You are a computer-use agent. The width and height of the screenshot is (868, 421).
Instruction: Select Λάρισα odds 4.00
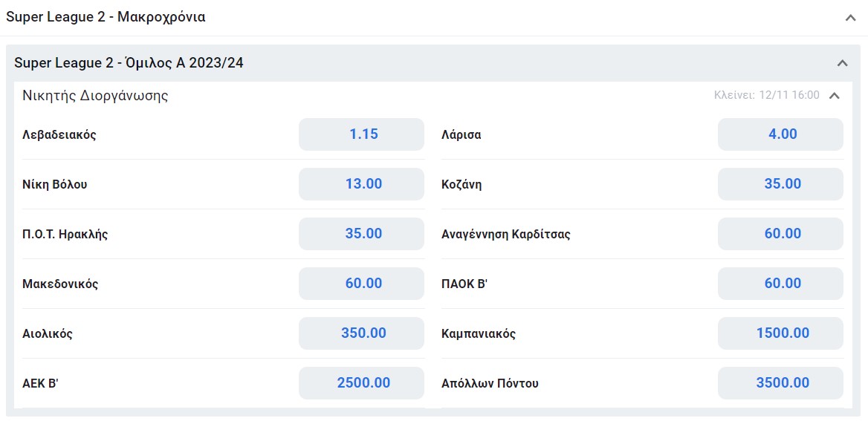[780, 134]
